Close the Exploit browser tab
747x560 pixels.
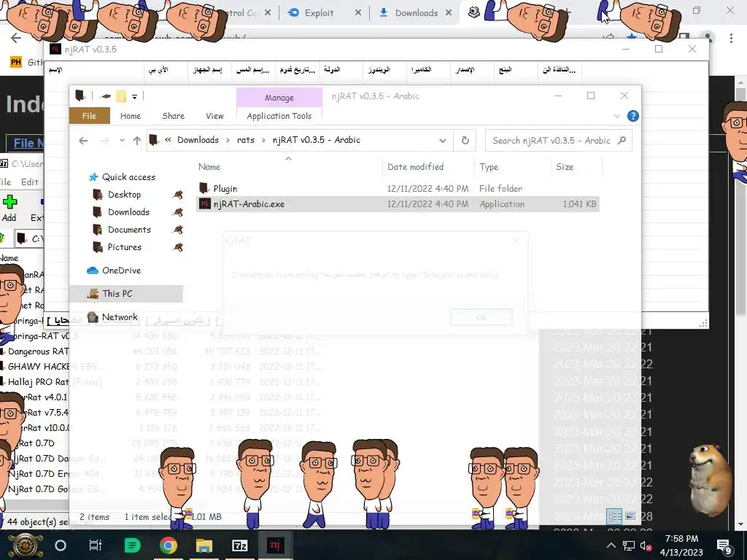click(358, 13)
